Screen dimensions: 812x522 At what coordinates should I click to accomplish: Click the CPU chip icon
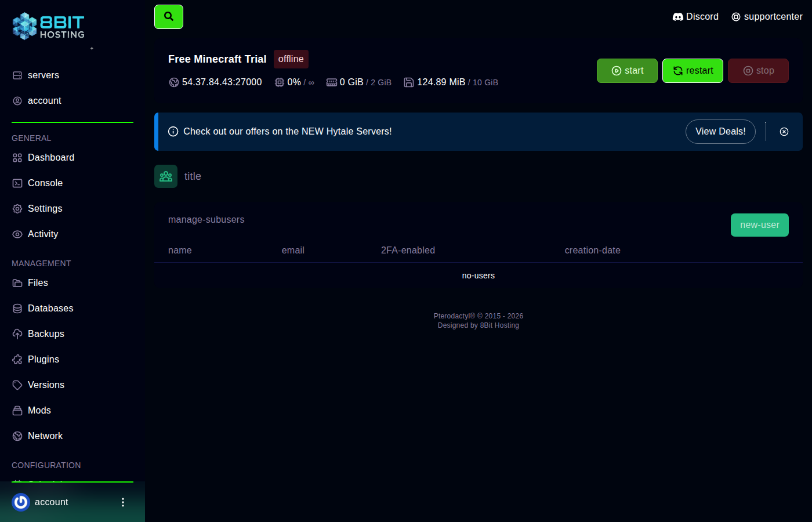(x=280, y=82)
